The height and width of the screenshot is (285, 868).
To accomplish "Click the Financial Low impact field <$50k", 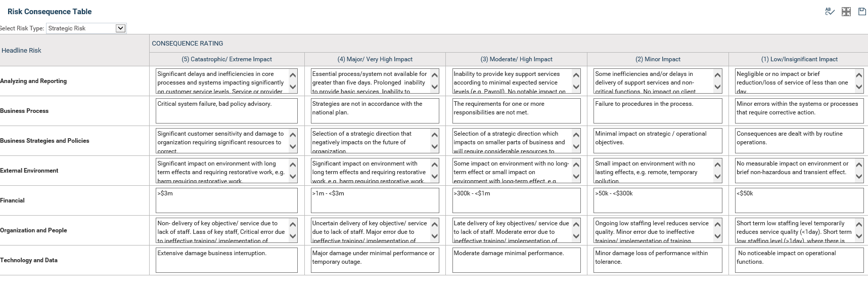I will 799,200.
